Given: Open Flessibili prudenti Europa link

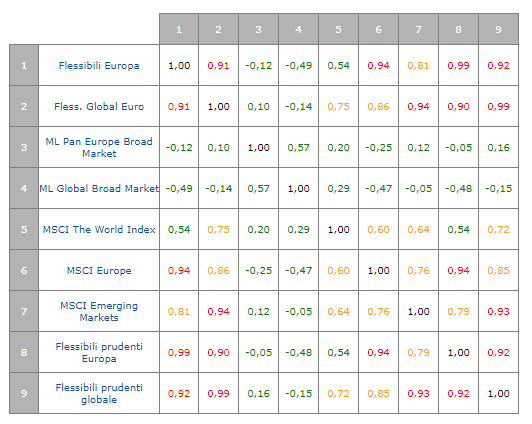Looking at the screenshot, I should 99,352.
